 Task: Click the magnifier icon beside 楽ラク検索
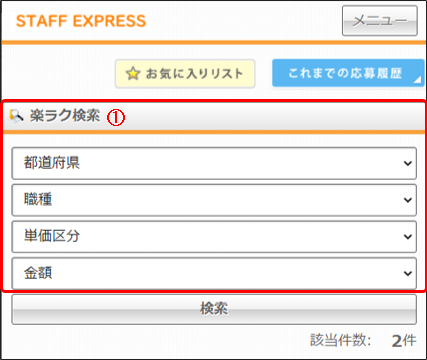(x=16, y=116)
